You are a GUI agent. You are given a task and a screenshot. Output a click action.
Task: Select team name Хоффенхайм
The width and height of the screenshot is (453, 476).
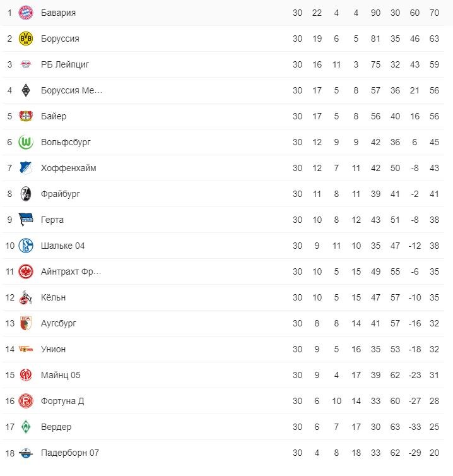(69, 168)
